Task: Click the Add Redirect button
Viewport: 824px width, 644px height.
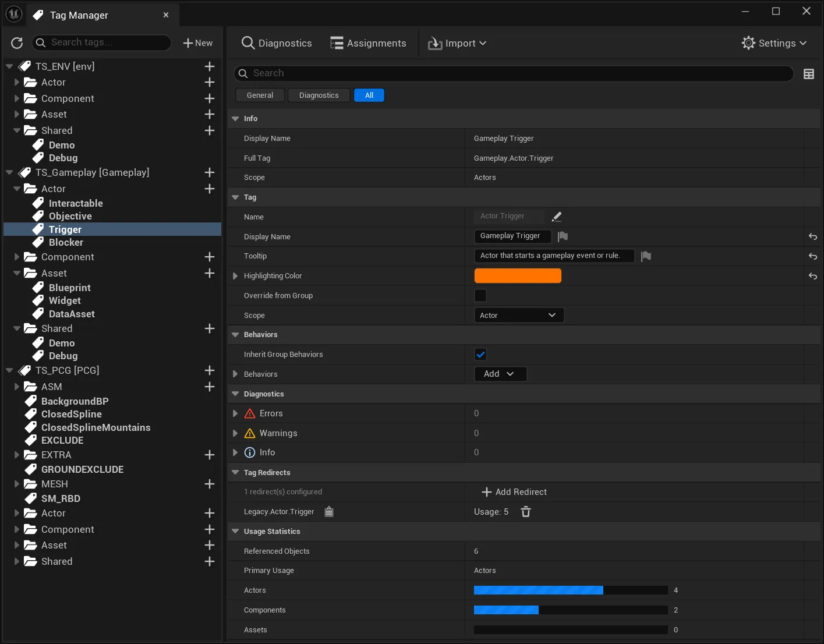Action: click(514, 492)
